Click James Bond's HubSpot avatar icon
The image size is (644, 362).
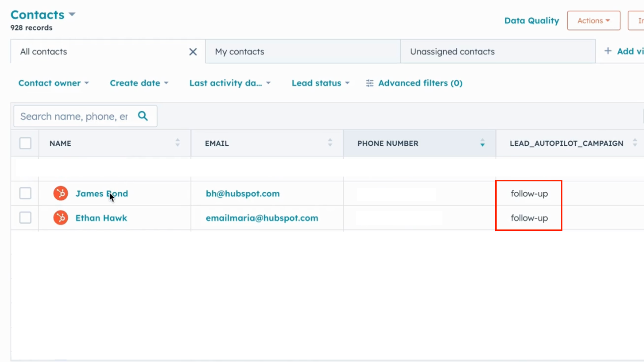point(61,193)
